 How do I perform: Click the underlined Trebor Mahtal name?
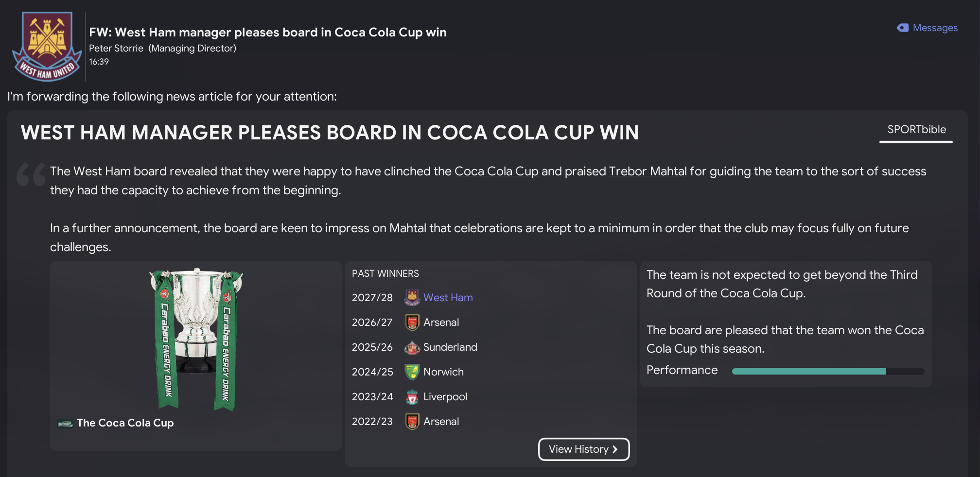click(x=647, y=171)
